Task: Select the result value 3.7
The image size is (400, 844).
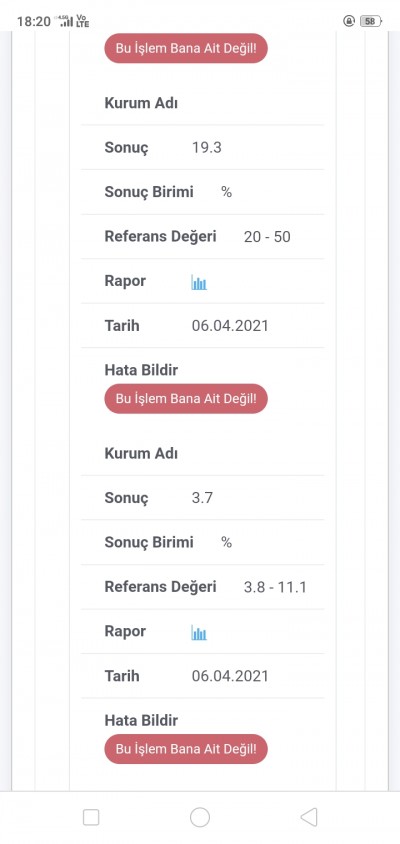Action: pos(202,498)
